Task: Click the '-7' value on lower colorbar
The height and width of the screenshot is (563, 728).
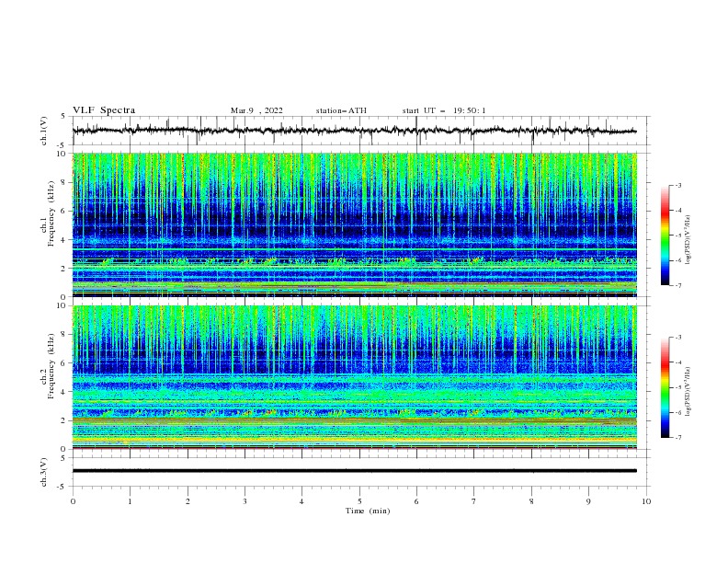Action: 677,438
